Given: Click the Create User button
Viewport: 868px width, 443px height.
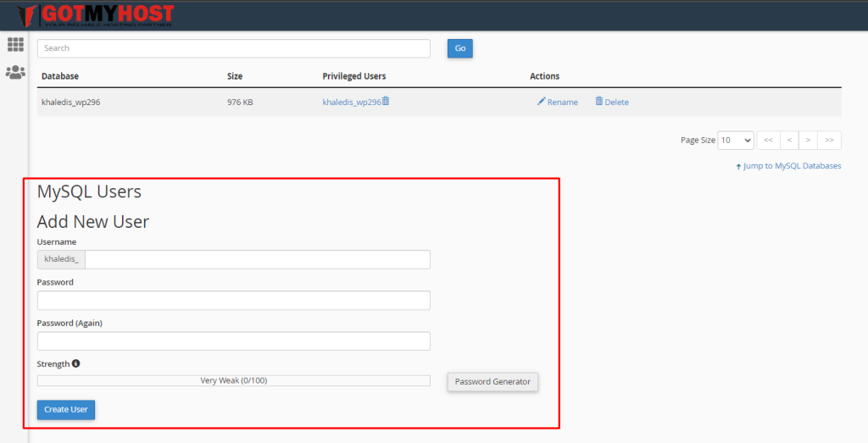Looking at the screenshot, I should 66,410.
